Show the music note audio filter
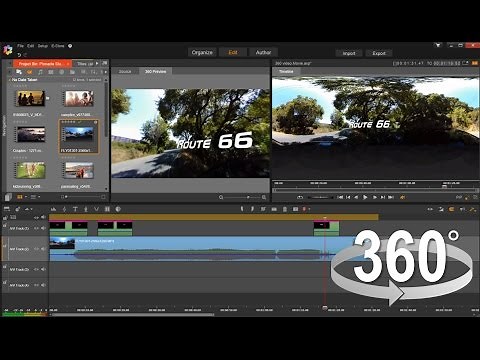This screenshot has width=480, height=360. 40,72
